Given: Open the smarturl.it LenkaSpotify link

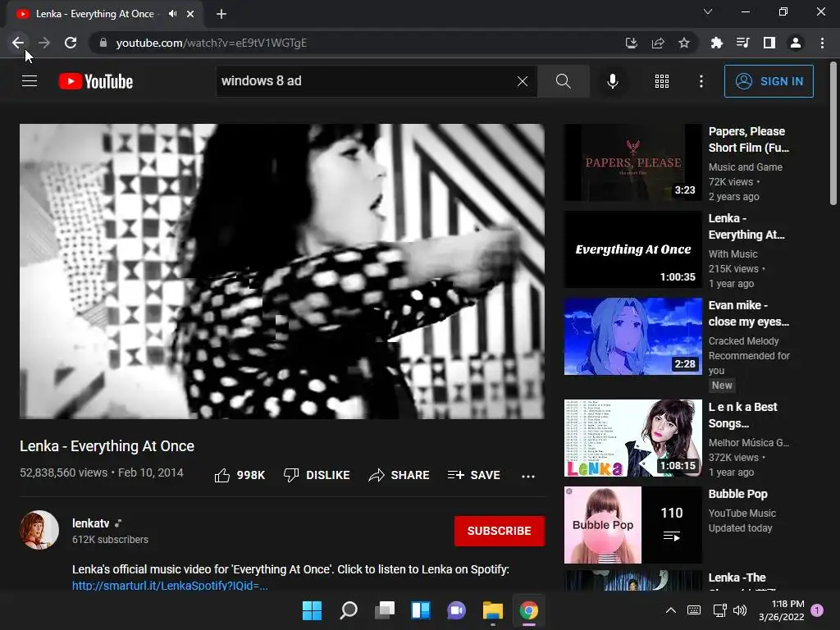Looking at the screenshot, I should coord(170,586).
